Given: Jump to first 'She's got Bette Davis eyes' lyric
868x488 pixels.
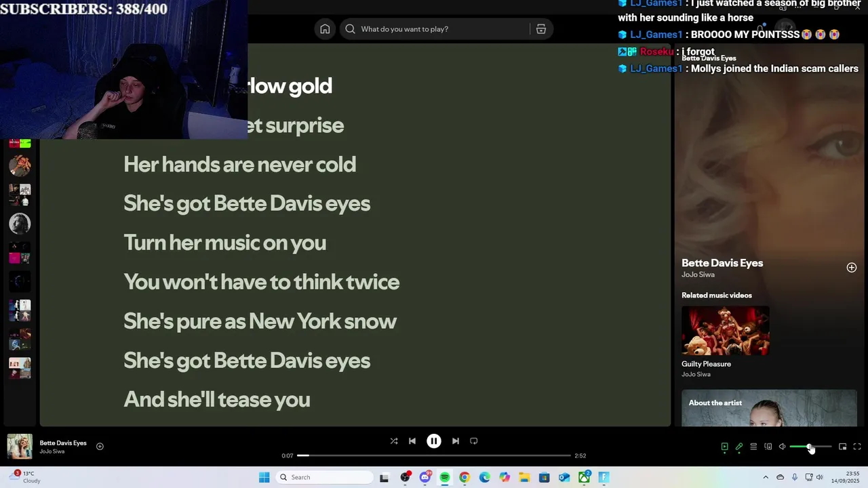Looking at the screenshot, I should click(247, 203).
